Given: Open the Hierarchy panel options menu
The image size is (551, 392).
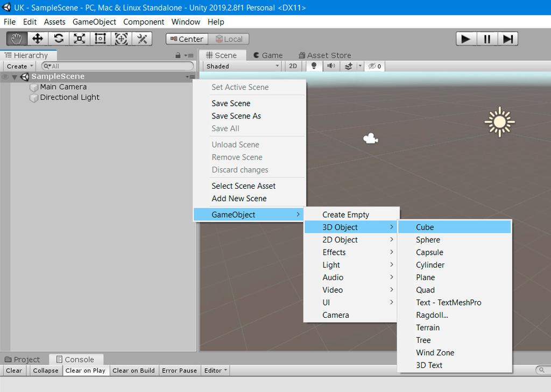Looking at the screenshot, I should tap(189, 55).
